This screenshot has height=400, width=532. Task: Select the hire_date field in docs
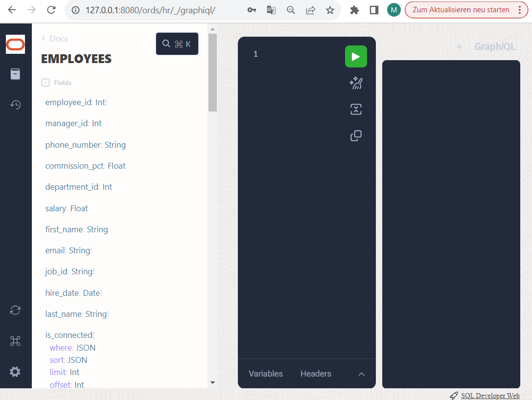click(x=60, y=292)
